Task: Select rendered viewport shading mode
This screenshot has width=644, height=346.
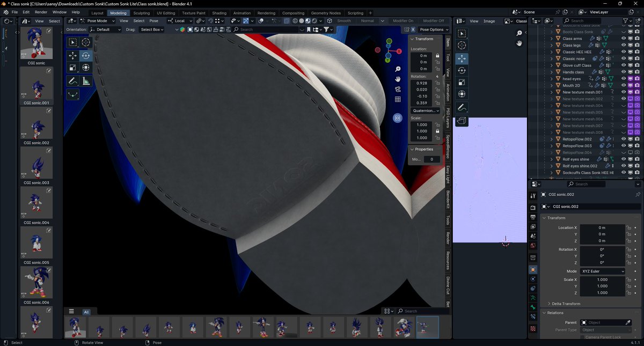Action: [x=314, y=21]
